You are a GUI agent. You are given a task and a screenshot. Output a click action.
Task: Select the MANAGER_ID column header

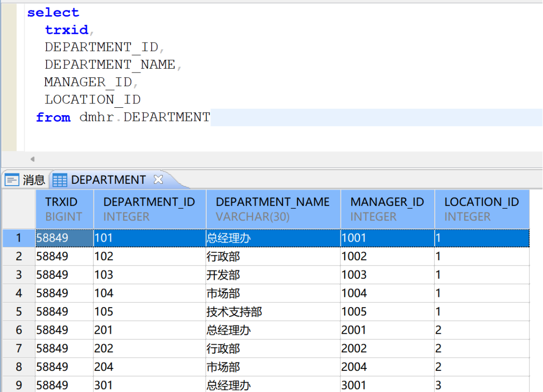[388, 209]
